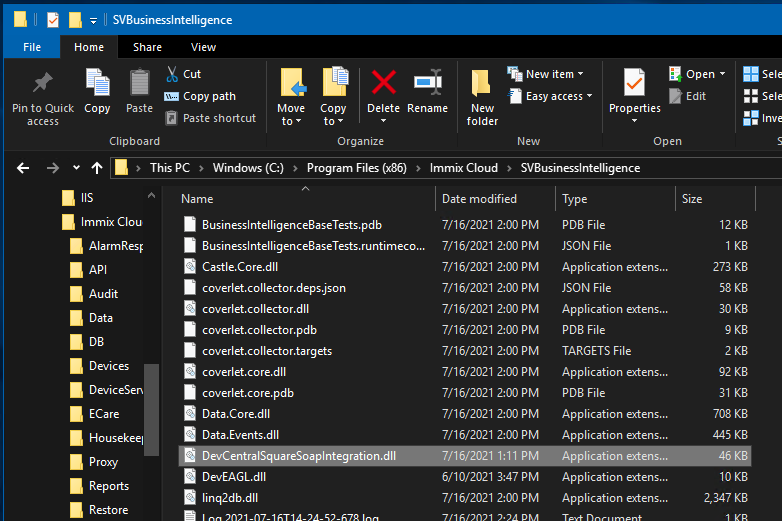
Task: Sort by the Type column header
Action: pyautogui.click(x=615, y=198)
